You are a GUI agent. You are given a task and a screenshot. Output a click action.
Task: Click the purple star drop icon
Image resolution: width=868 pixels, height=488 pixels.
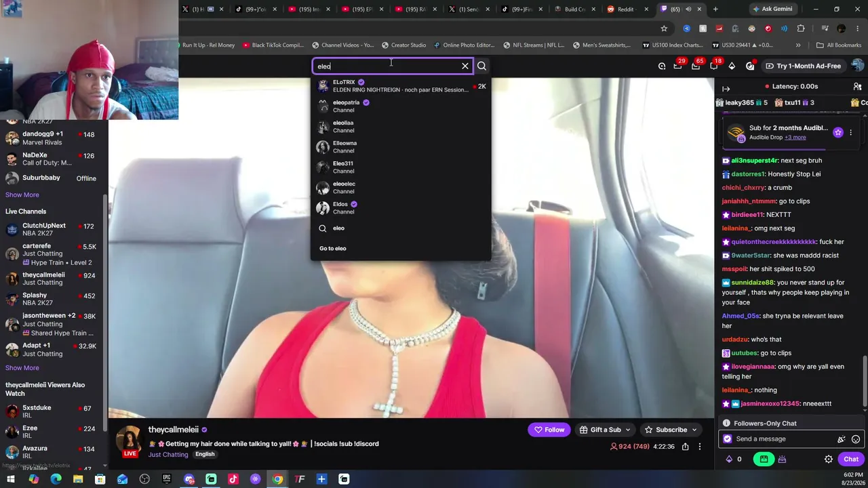pos(838,132)
